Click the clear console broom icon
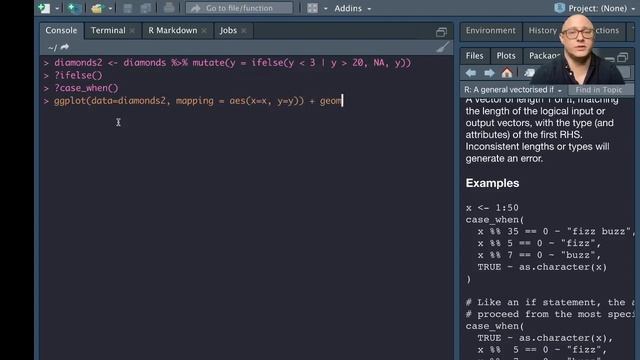 [x=442, y=47]
